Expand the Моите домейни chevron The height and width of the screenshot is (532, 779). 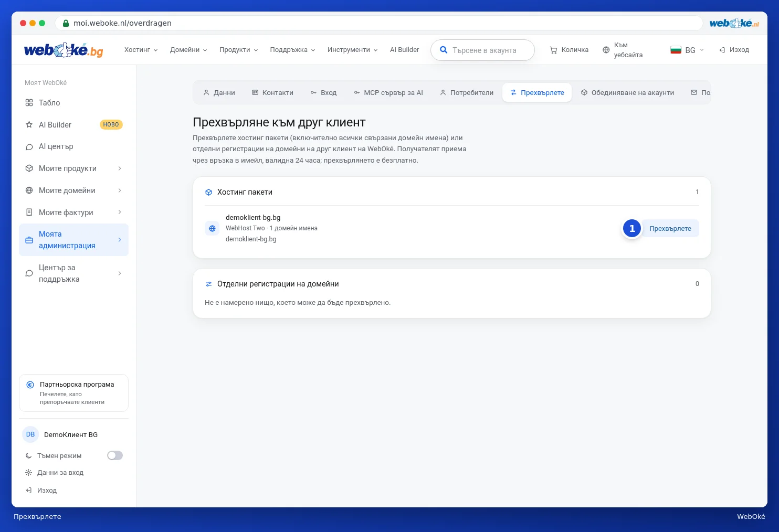120,190
